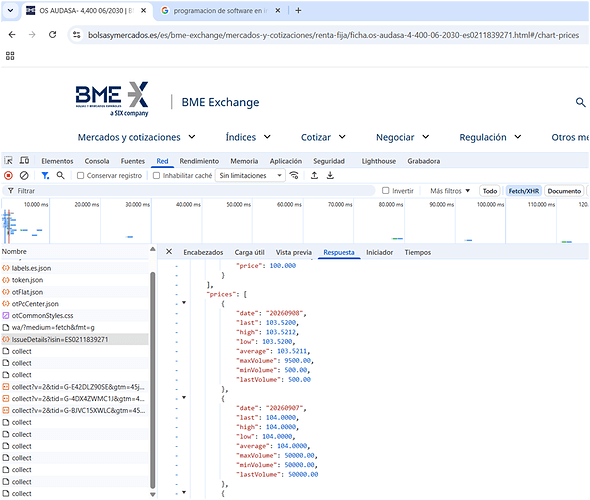
Task: Open a new browser tab
Action: pyautogui.click(x=298, y=11)
